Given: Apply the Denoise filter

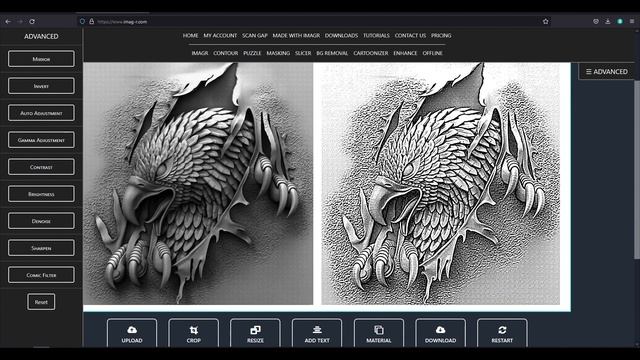Looking at the screenshot, I should (41, 221).
